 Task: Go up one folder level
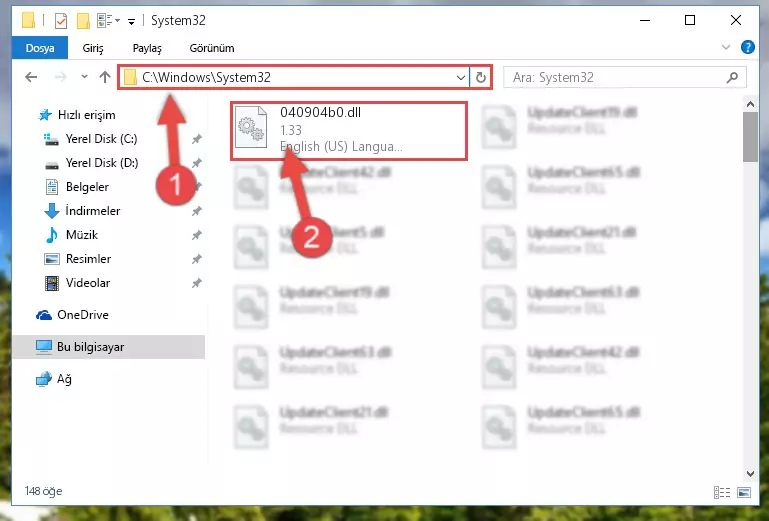coord(104,77)
